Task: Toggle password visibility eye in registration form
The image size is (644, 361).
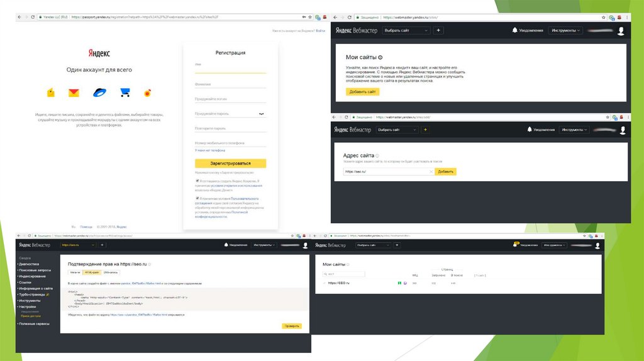Action: coord(261,114)
